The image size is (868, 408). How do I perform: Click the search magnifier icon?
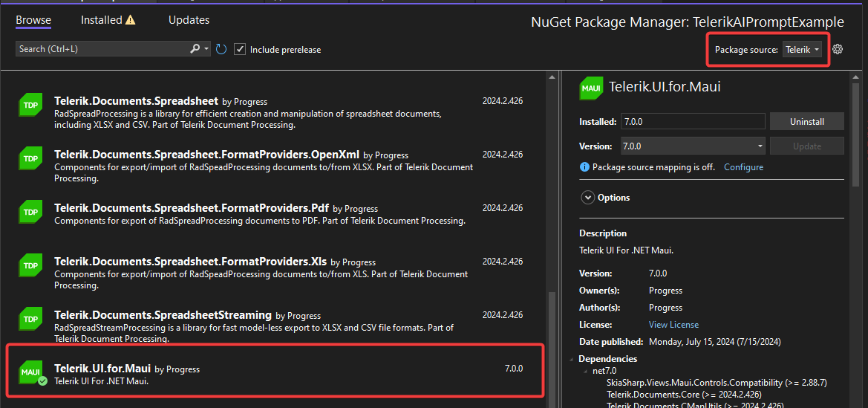tap(195, 49)
